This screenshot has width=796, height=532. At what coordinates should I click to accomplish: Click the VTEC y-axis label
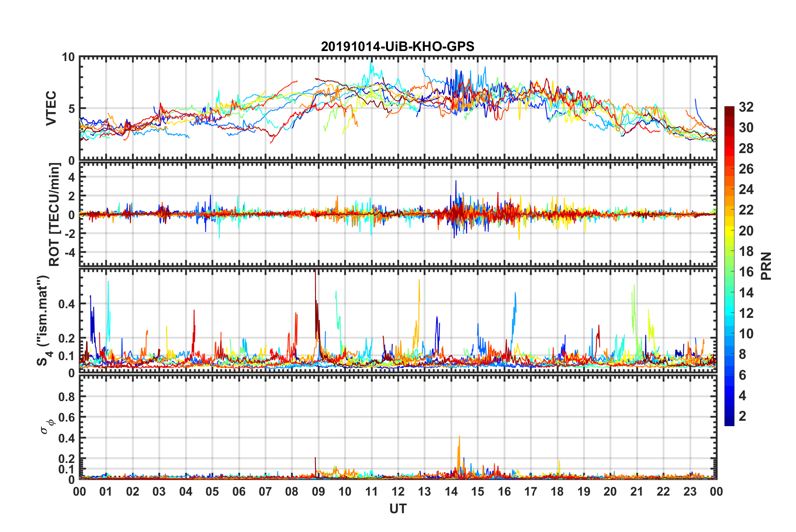(x=51, y=108)
